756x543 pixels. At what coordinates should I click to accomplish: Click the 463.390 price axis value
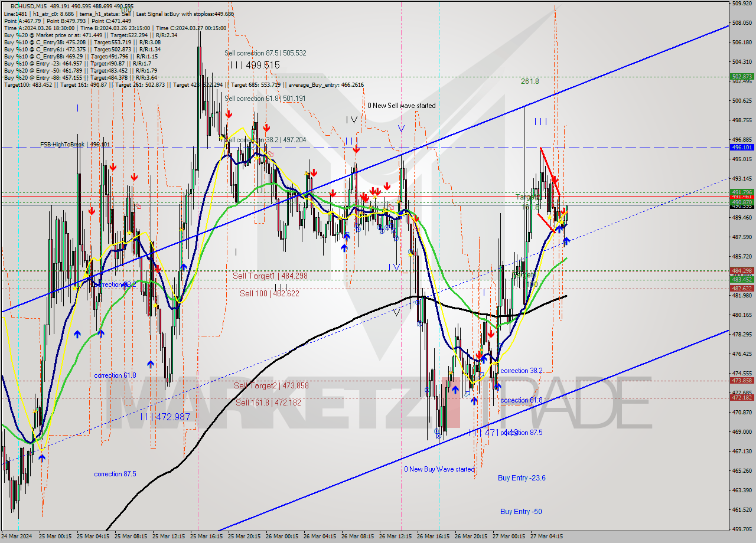(742, 490)
